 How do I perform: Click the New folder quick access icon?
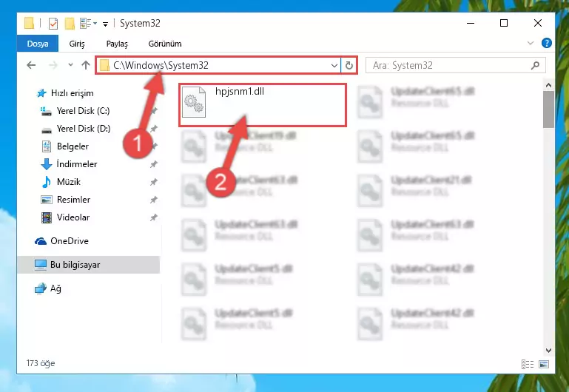pos(70,24)
